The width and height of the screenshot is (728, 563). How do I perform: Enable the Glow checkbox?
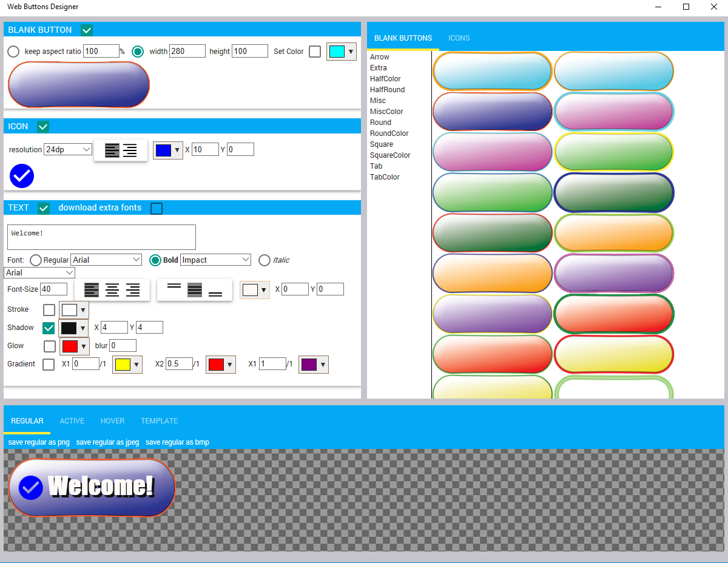(x=50, y=346)
